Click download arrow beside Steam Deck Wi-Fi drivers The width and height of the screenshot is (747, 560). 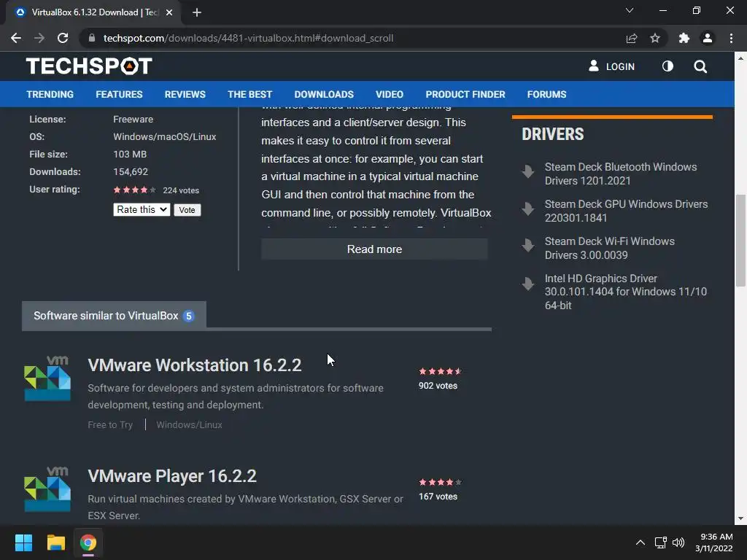528,245
